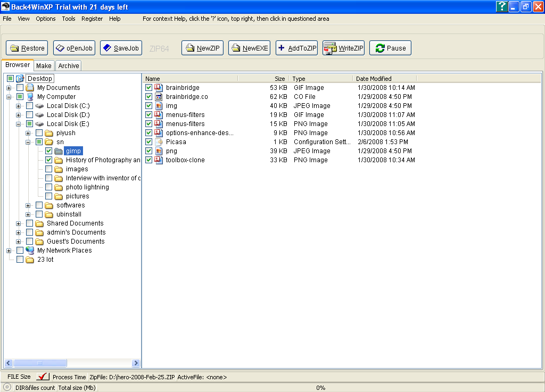This screenshot has width=545, height=392.
Task: Uncheck the brainbridge GIF file checkbox
Action: (x=149, y=88)
